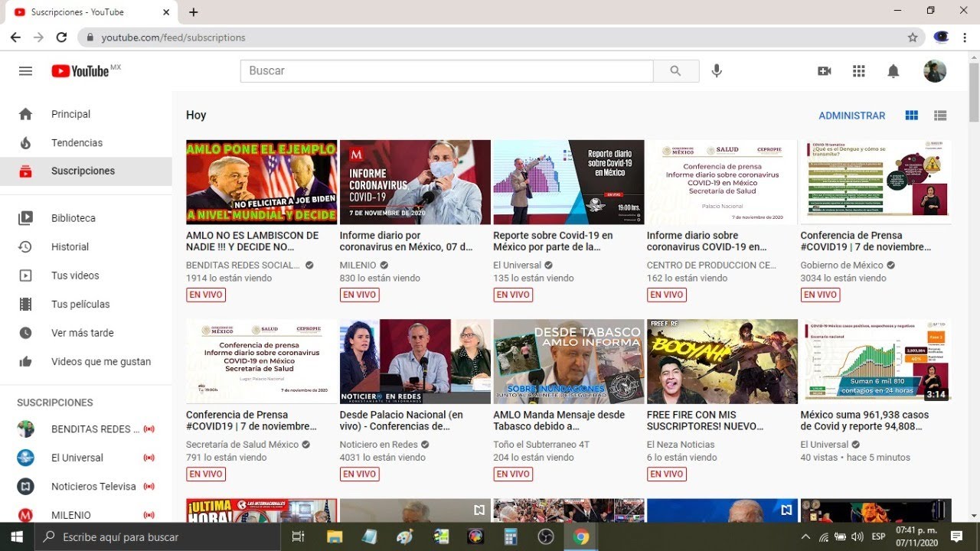
Task: Open AMLO PONE EL EJEMPLO video thumbnail
Action: click(x=261, y=182)
